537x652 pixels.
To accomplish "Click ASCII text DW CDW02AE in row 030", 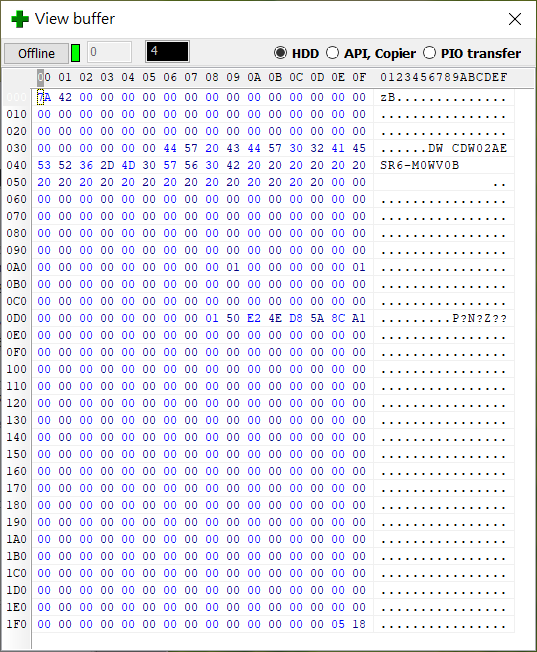I will point(468,148).
